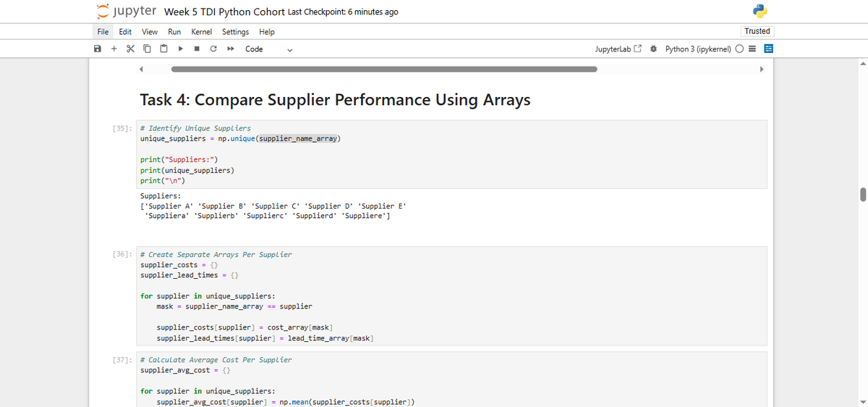Viewport: 868px width, 407px height.
Task: Click the line print("\n")
Action: coord(163,180)
